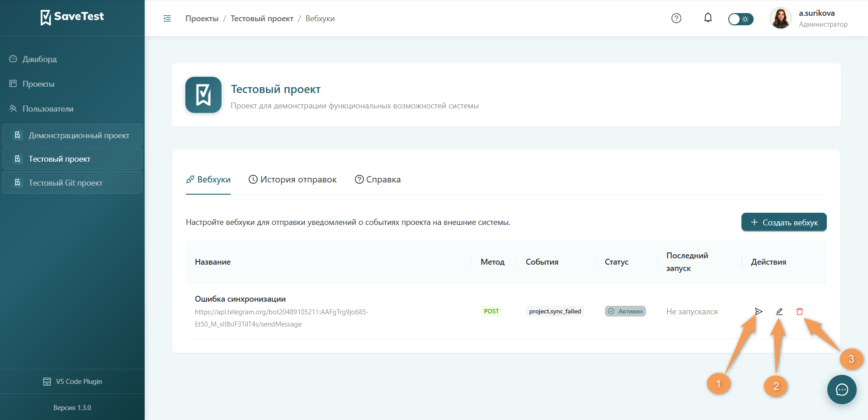Open Пользователи in the sidebar
This screenshot has height=420, width=868.
[47, 108]
